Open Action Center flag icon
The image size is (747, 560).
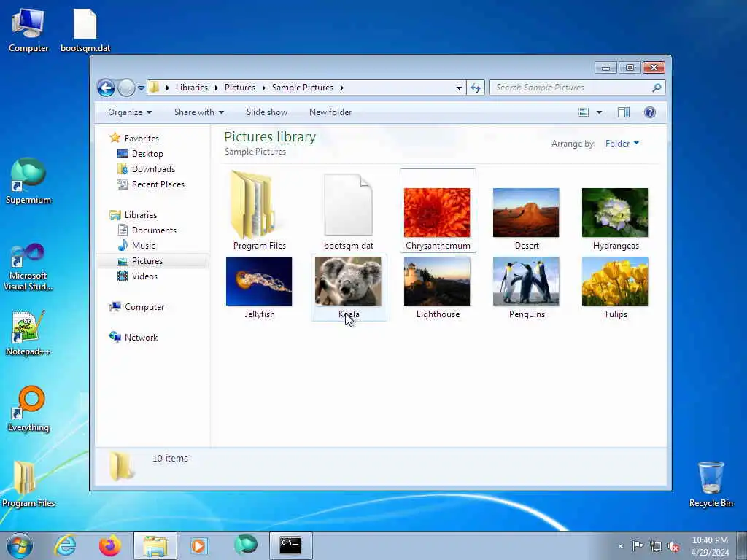click(638, 546)
